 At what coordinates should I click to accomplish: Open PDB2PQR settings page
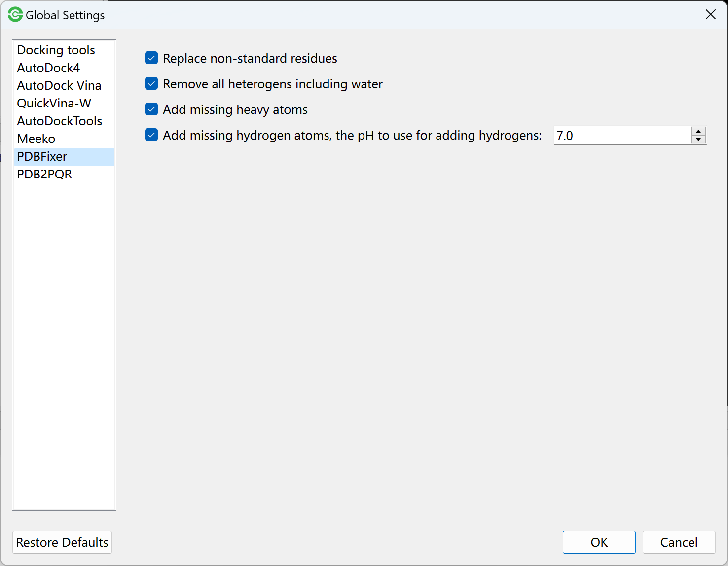point(64,174)
